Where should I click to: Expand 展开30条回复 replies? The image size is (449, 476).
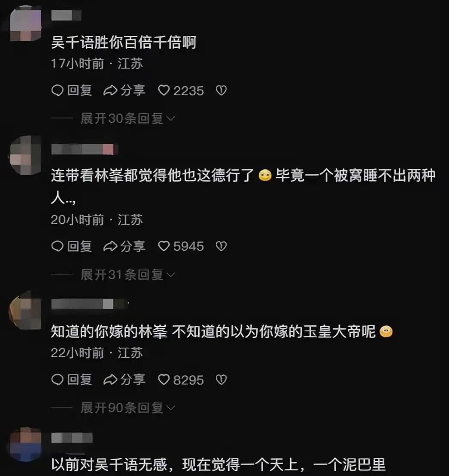(128, 118)
